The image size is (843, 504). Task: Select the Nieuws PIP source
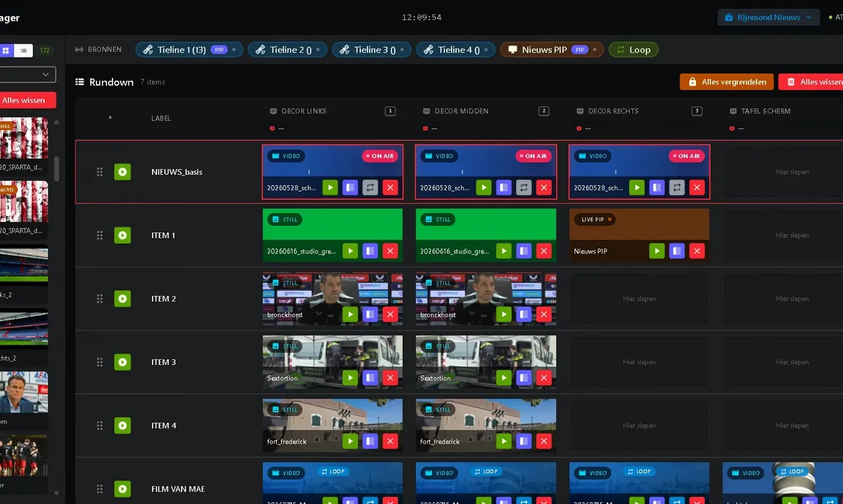(552, 50)
